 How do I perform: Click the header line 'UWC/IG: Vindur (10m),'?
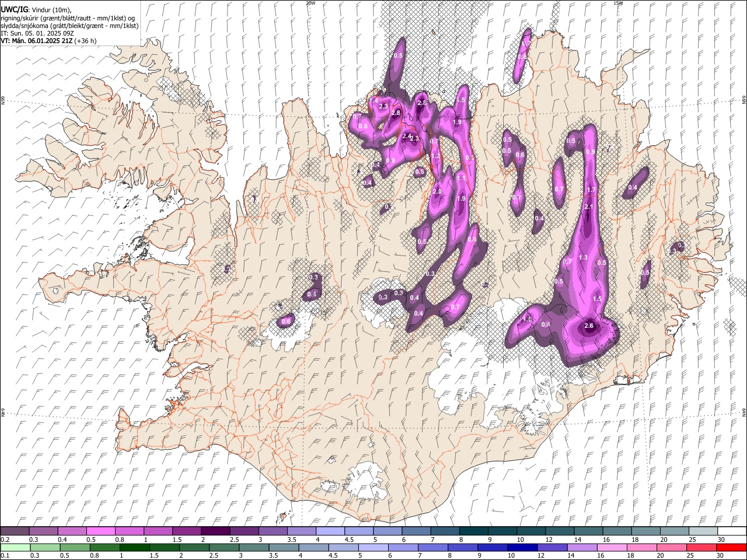tap(36, 10)
